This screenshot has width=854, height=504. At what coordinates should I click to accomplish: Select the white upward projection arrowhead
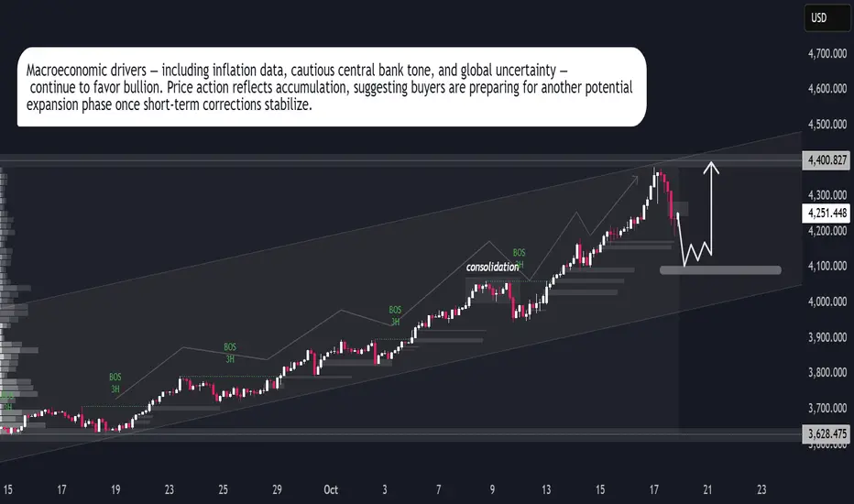pos(709,167)
